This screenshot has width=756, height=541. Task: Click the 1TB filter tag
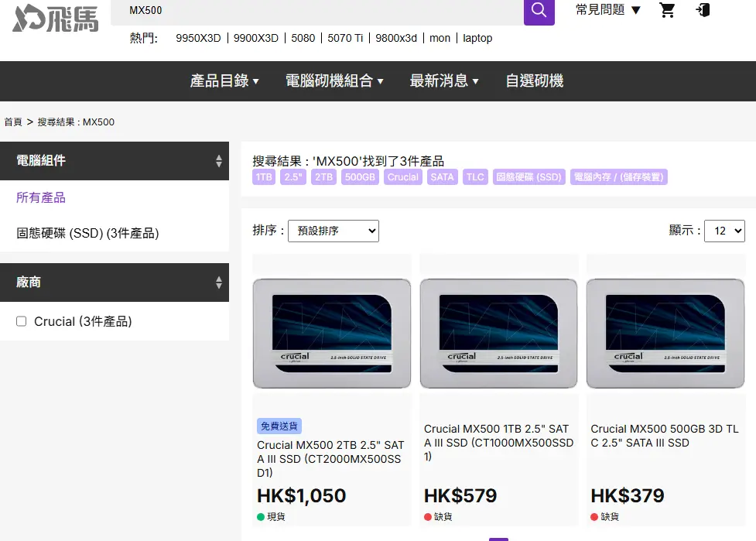(x=263, y=177)
